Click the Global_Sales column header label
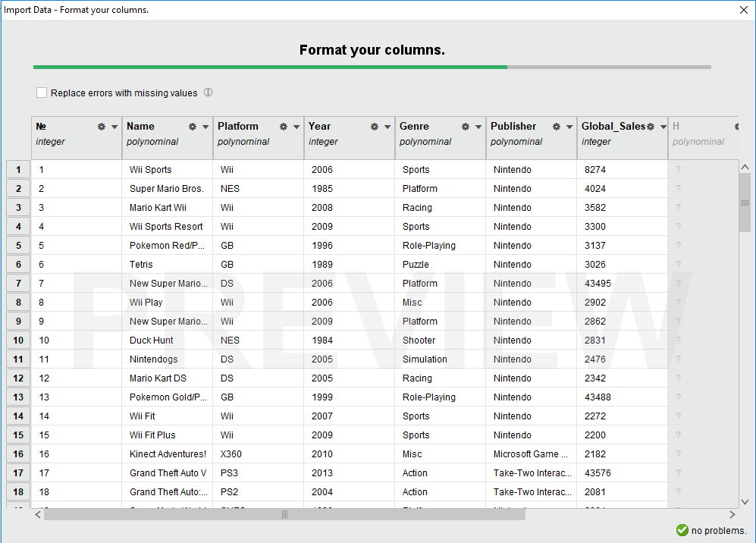Image resolution: width=756 pixels, height=543 pixels. click(613, 127)
